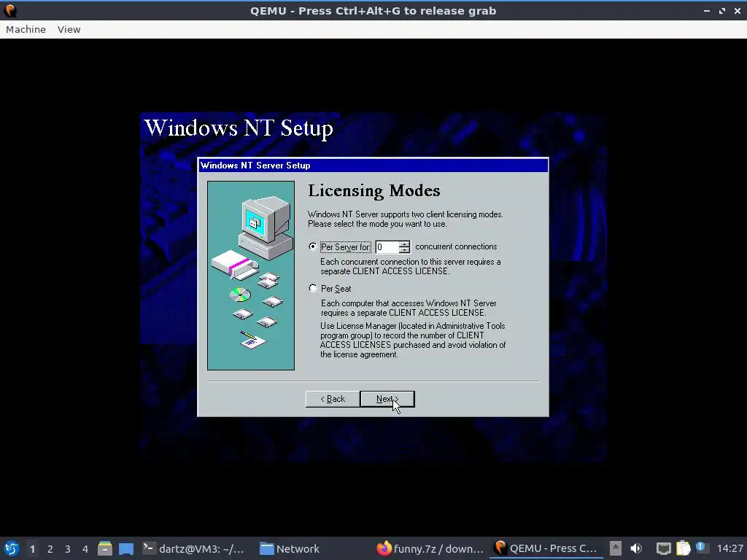747x560 pixels.
Task: Open the application launcher menu icon
Action: point(11,548)
